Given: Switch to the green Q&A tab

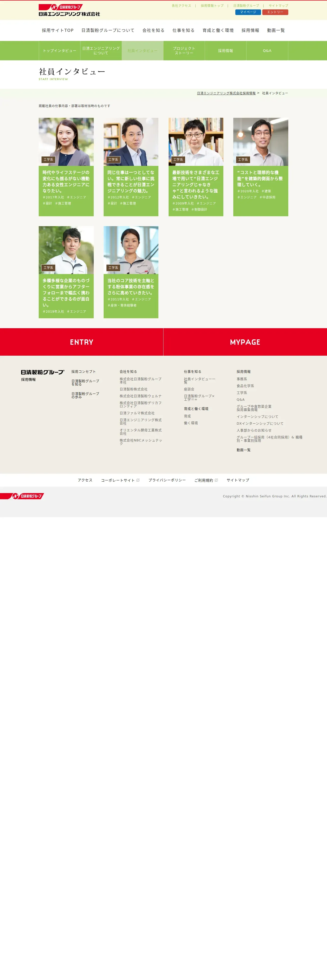Looking at the screenshot, I should click(x=267, y=51).
